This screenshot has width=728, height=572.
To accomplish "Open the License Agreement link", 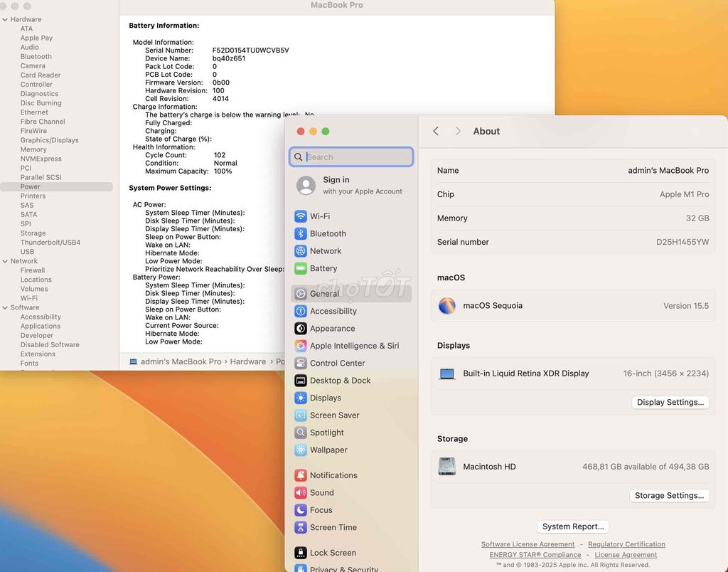I will [x=626, y=555].
